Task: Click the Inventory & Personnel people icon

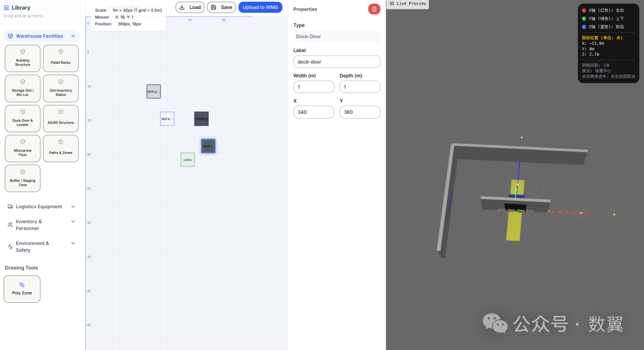Action: 10,225
